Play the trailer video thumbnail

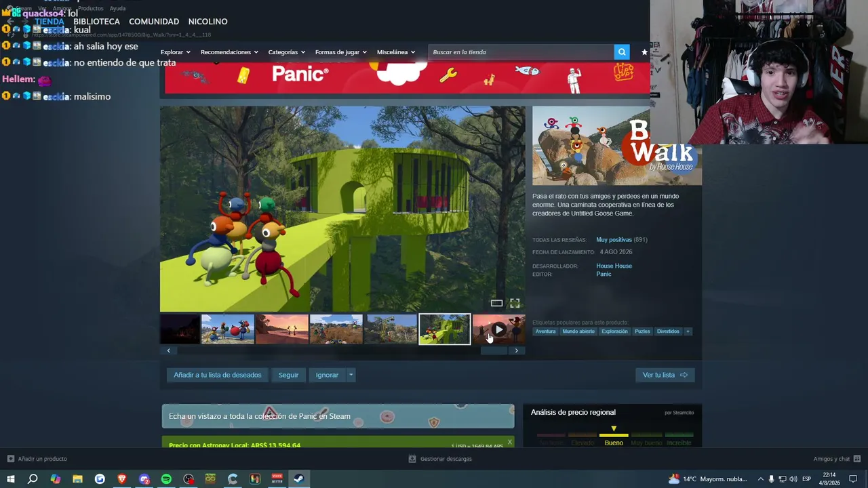click(x=498, y=329)
